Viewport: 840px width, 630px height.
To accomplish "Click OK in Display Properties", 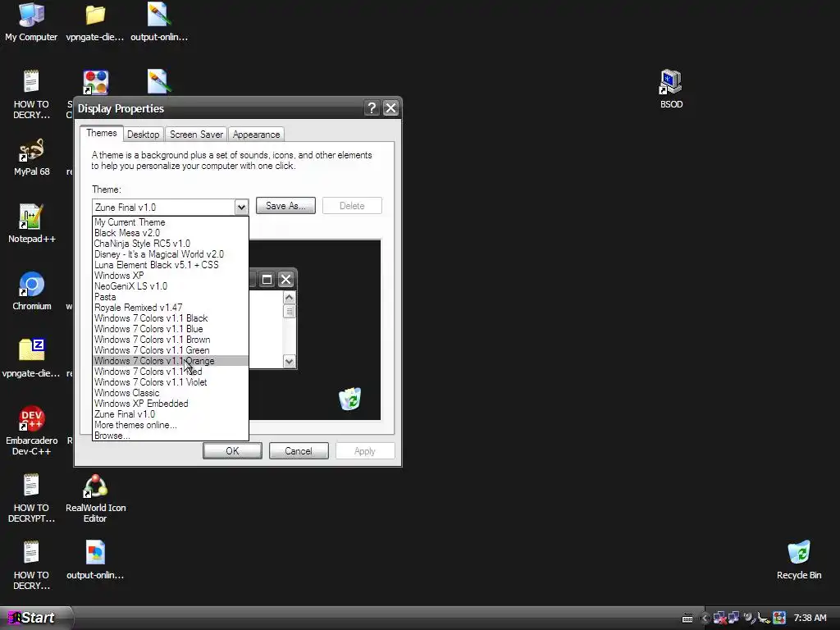I will click(x=232, y=451).
